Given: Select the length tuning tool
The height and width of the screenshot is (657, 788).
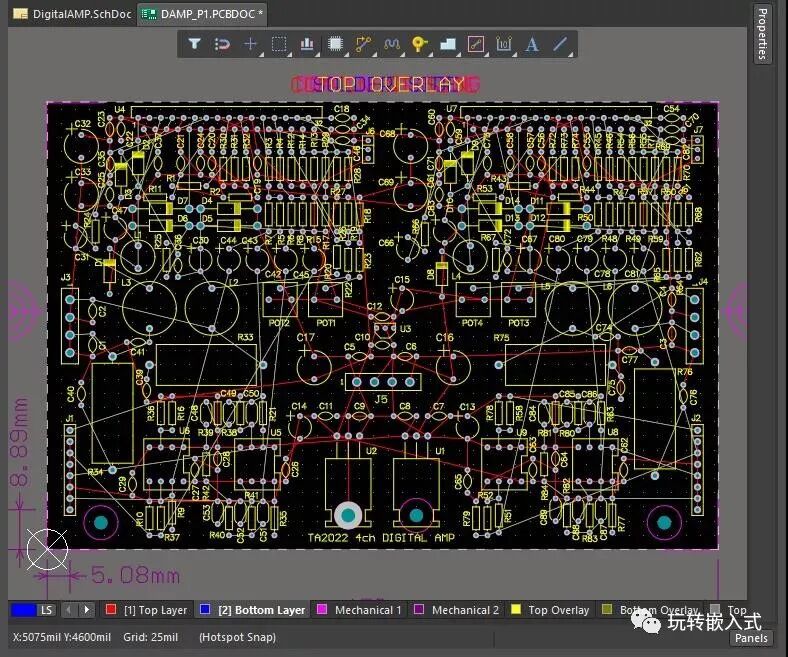Looking at the screenshot, I should tap(391, 44).
